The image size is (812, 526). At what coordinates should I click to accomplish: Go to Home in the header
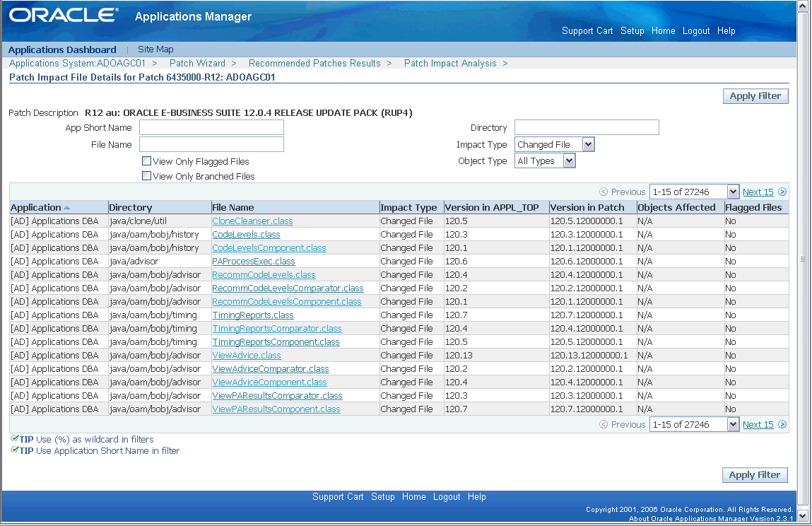coord(664,30)
